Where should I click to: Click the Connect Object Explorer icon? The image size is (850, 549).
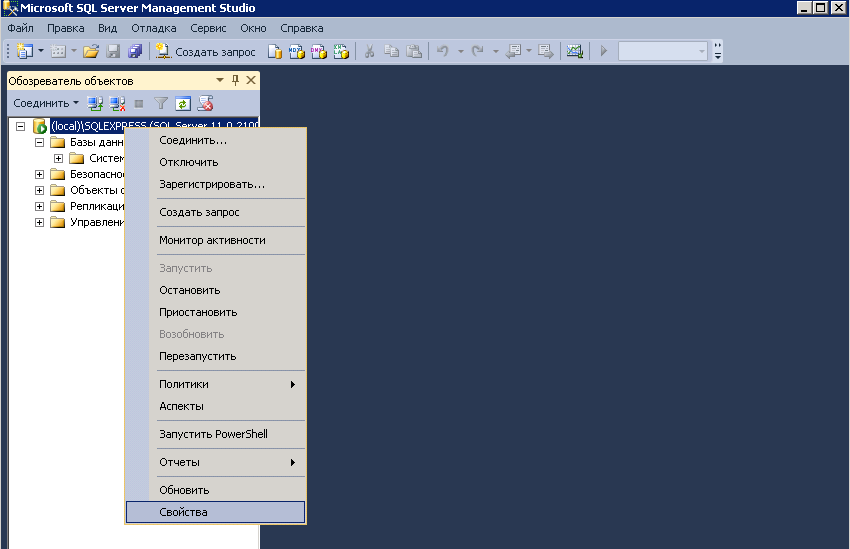[95, 103]
